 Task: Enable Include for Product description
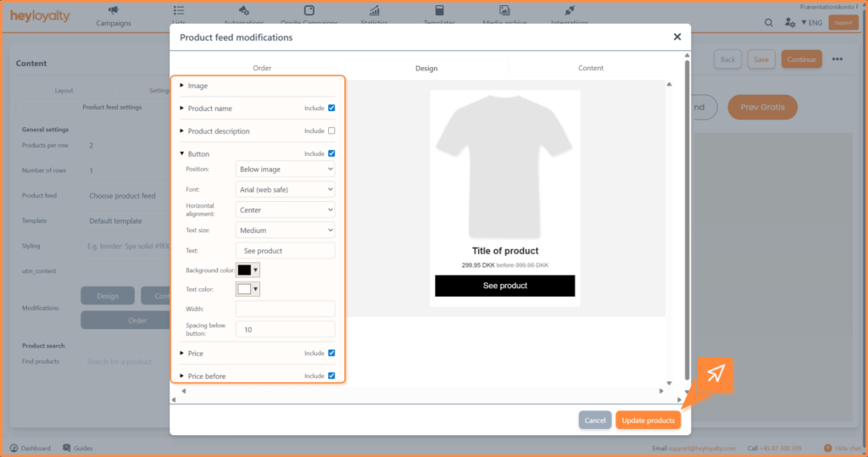tap(331, 131)
